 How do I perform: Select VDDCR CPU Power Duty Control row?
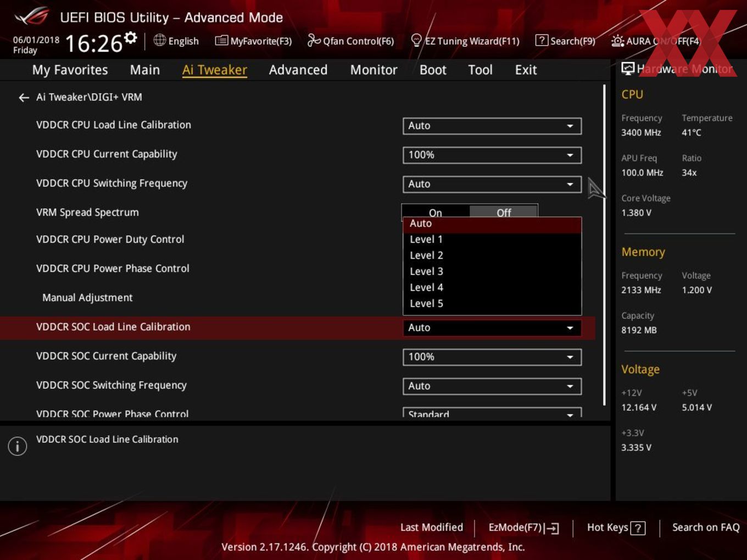tap(110, 239)
